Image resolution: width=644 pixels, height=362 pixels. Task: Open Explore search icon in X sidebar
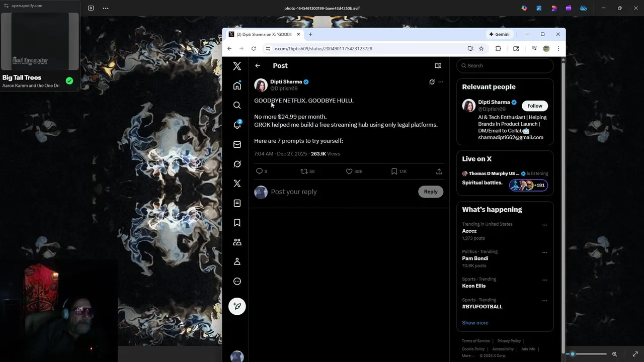click(x=237, y=105)
